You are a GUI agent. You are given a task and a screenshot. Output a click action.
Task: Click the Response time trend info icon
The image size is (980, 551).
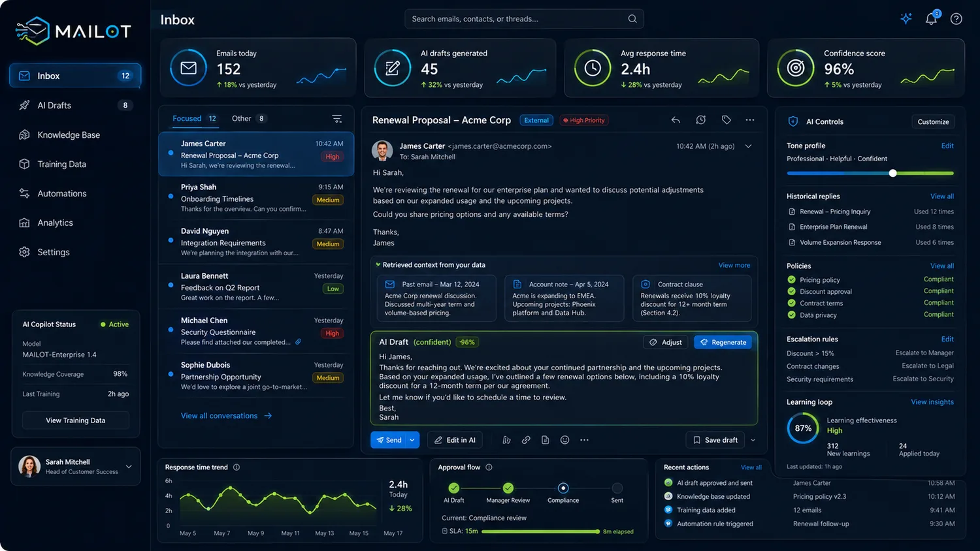237,467
